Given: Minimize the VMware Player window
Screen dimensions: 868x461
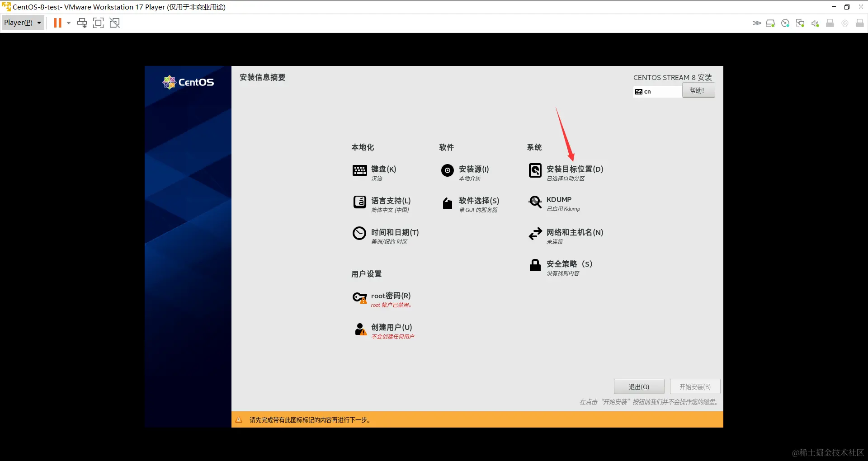Looking at the screenshot, I should [834, 7].
